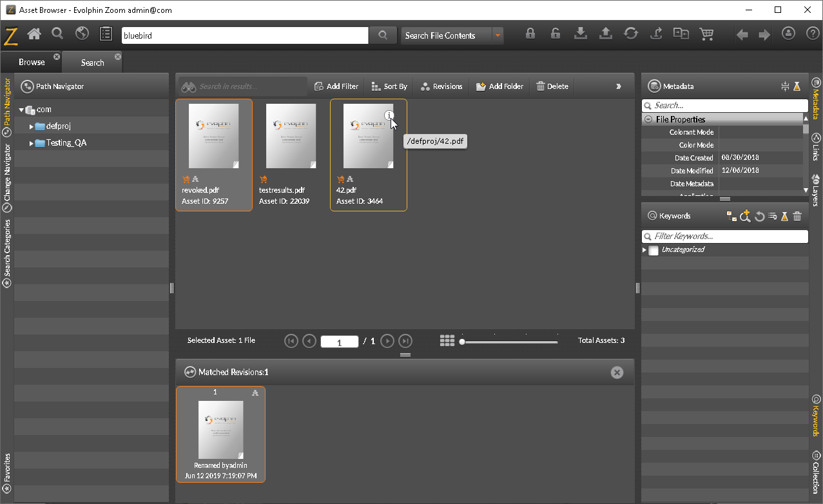Screen dimensions: 823x504
Task: Open the Layers side tab
Action: click(x=816, y=190)
